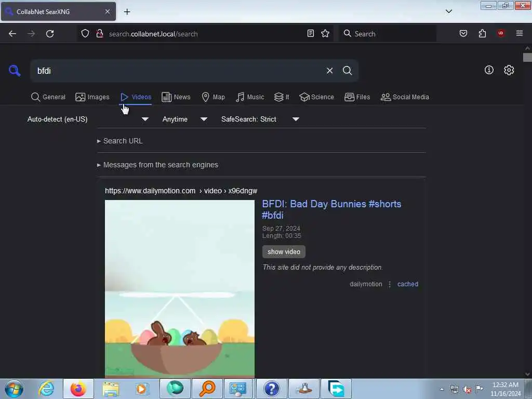The height and width of the screenshot is (399, 532).
Task: Switch to Files search tab
Action: [357, 97]
